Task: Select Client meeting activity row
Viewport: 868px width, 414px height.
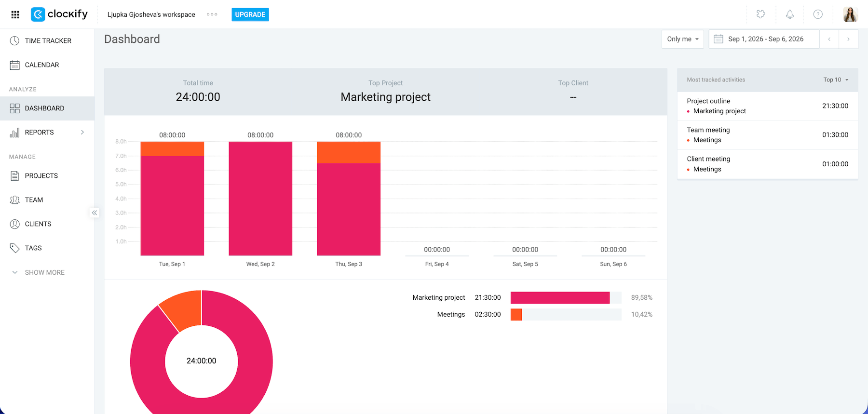Action: (768, 164)
